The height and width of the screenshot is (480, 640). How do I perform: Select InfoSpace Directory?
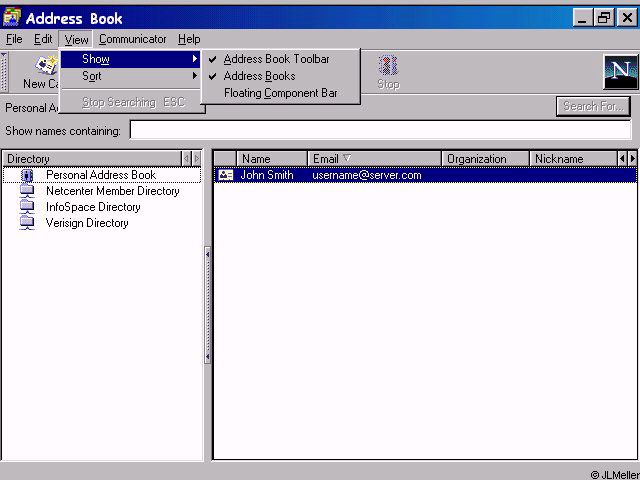93,207
